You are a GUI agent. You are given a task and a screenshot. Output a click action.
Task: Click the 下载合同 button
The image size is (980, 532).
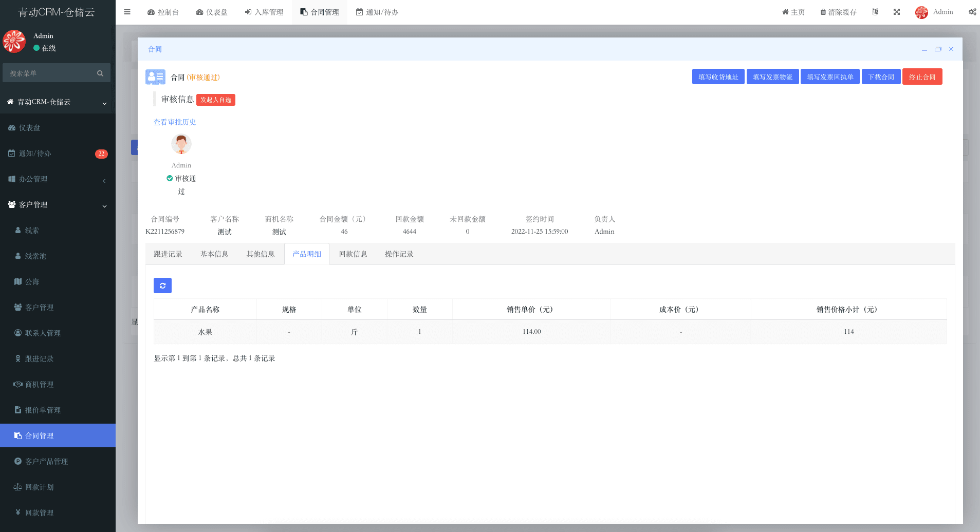[x=881, y=77]
